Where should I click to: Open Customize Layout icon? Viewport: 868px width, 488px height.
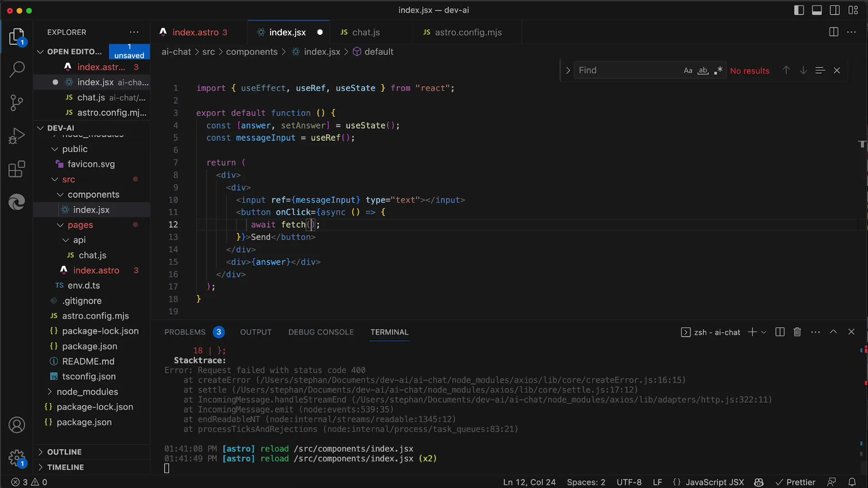click(853, 10)
